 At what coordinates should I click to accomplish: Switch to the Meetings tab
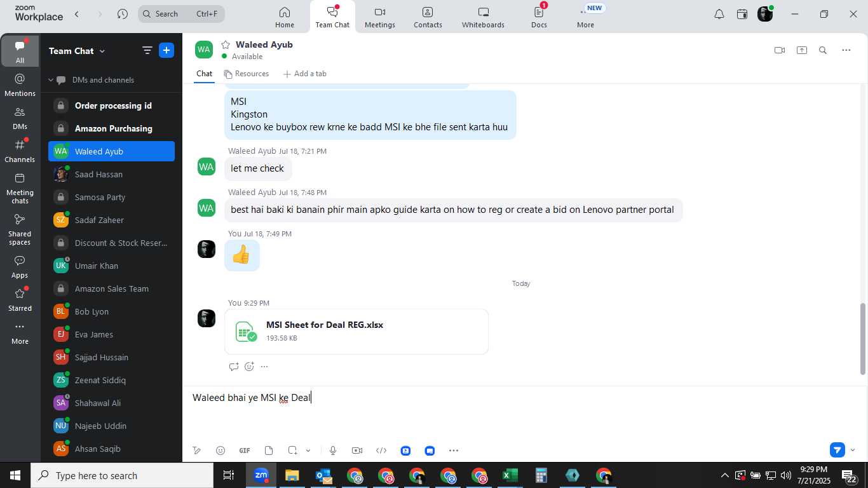click(x=380, y=17)
